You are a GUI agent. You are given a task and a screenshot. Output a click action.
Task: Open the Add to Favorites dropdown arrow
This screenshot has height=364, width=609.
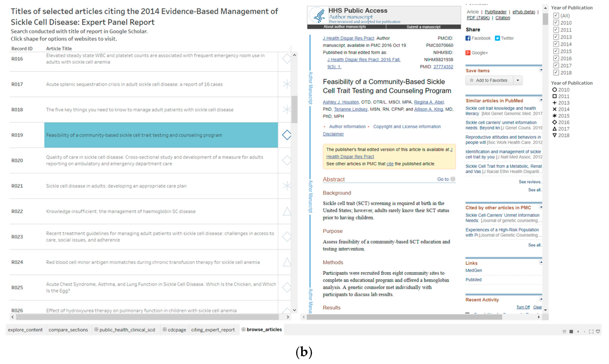(517, 80)
